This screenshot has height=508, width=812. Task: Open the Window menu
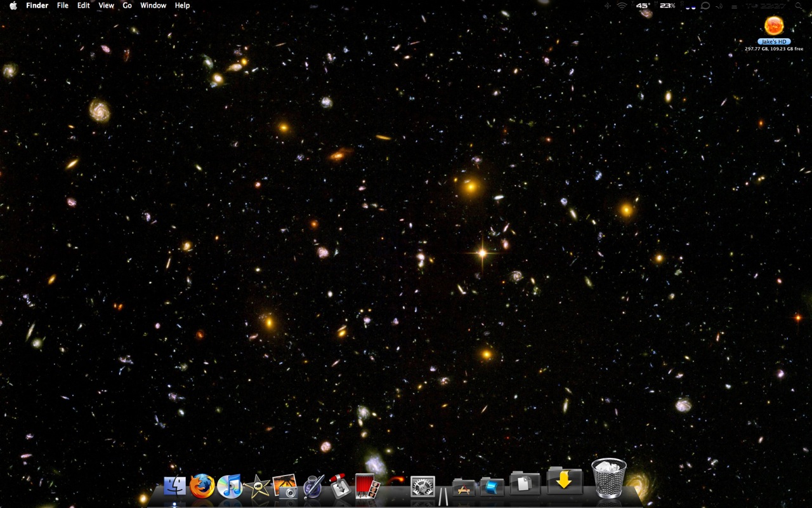coord(154,5)
